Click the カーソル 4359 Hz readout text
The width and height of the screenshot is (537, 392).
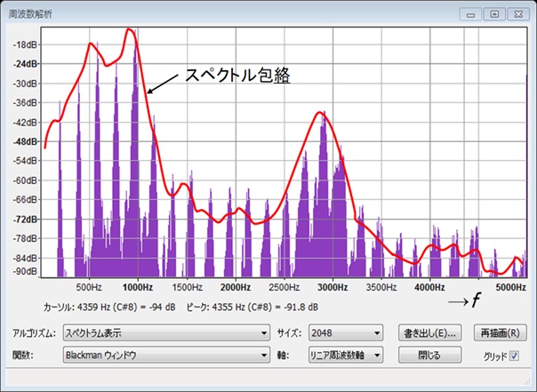click(107, 307)
